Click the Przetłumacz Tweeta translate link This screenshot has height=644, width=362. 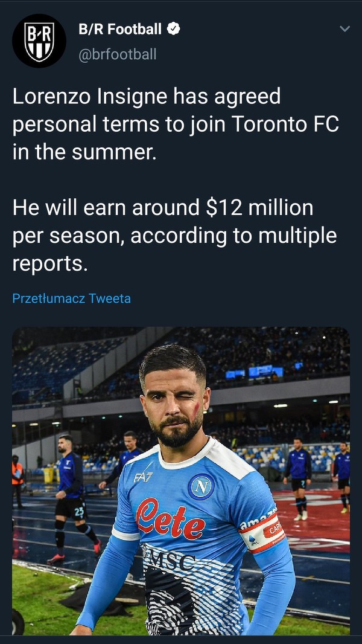(x=71, y=298)
